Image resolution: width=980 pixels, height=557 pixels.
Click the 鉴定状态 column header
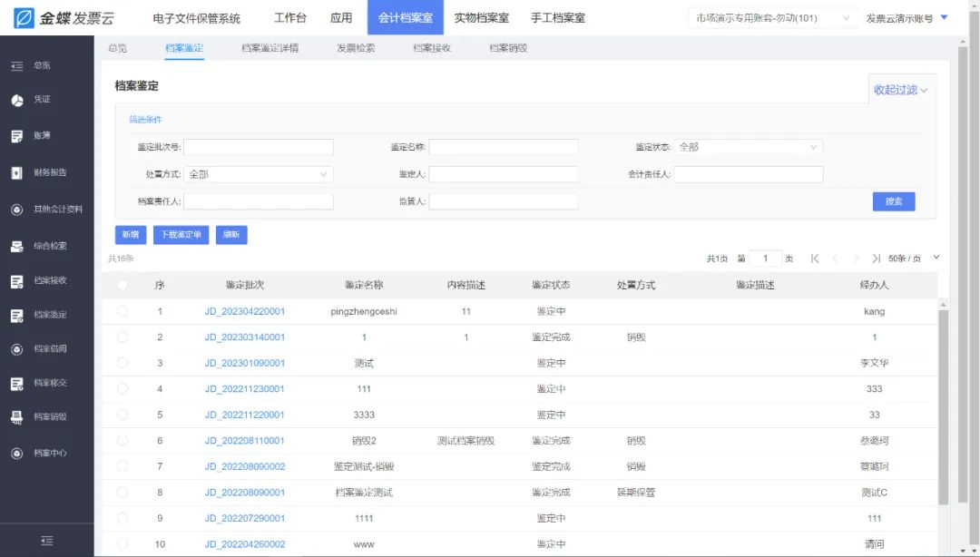[551, 285]
